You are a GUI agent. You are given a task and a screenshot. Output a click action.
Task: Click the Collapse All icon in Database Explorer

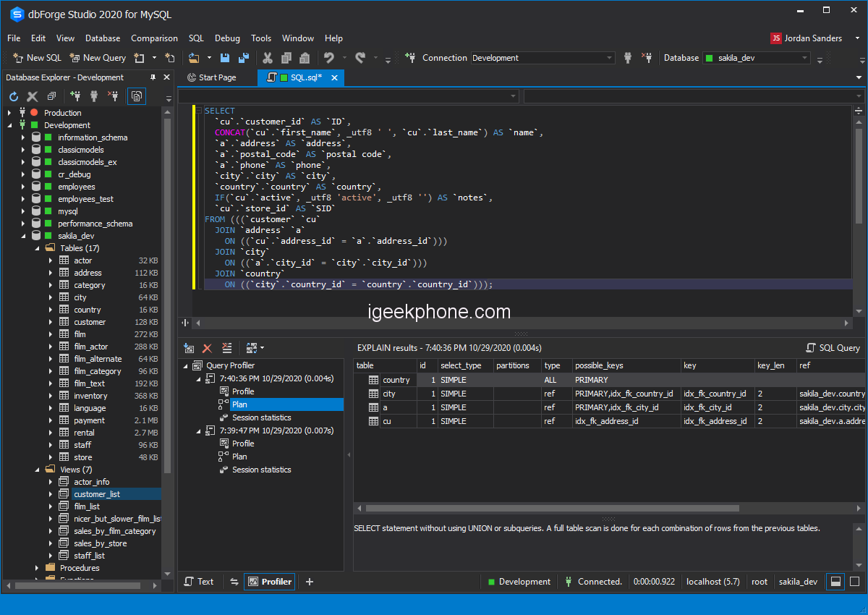[x=51, y=96]
